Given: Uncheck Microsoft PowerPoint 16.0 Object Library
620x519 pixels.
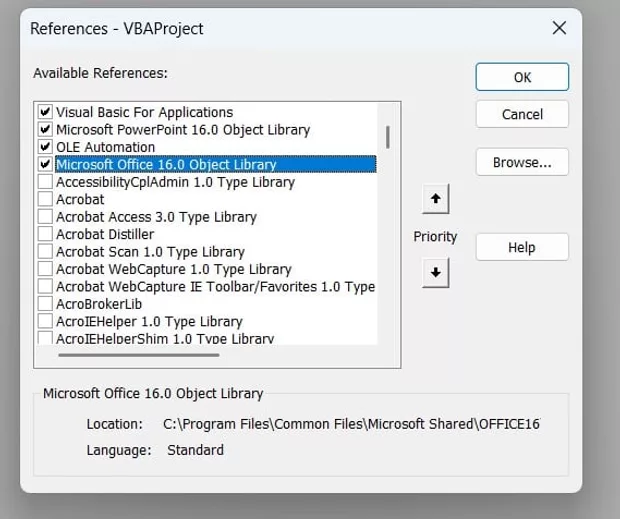Looking at the screenshot, I should click(45, 130).
